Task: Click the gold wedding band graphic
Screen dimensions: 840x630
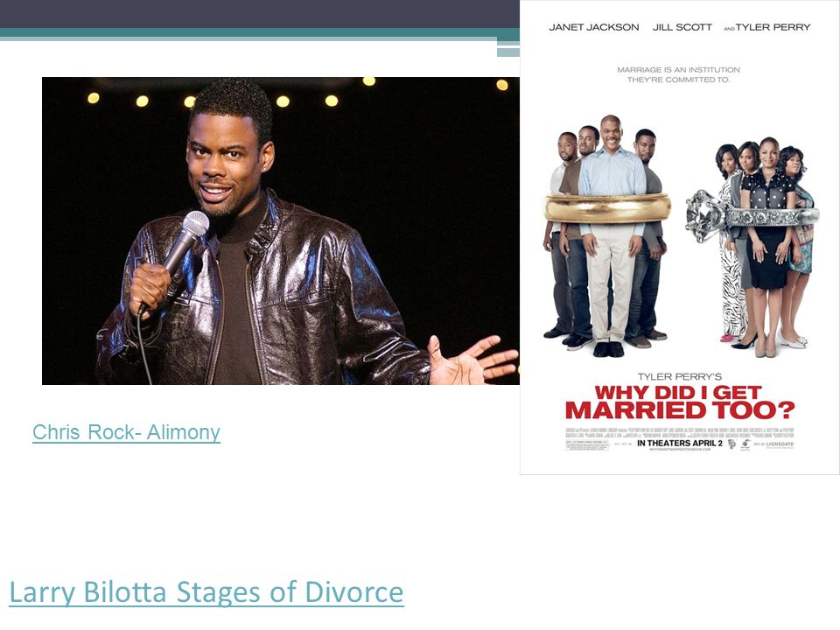Action: tap(607, 208)
